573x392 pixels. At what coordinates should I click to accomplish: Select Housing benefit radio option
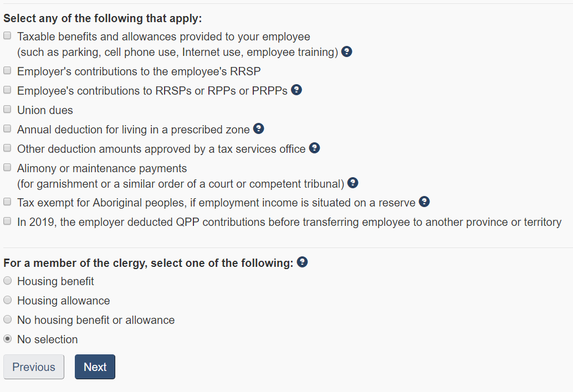[x=7, y=281]
